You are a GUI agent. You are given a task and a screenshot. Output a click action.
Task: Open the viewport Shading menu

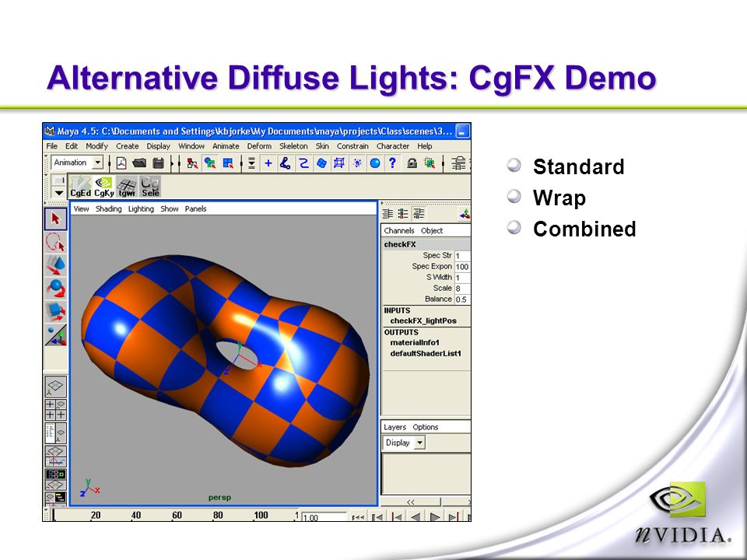point(109,208)
